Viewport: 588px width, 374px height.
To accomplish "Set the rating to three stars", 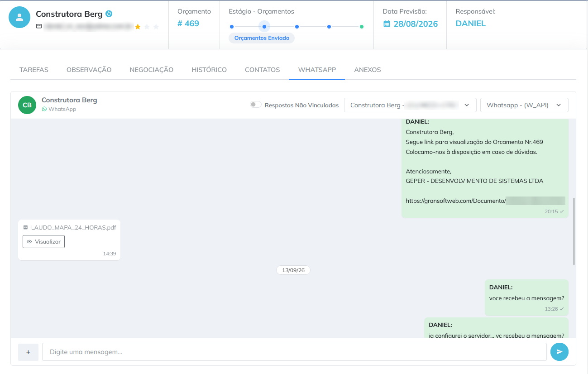I will pyautogui.click(x=156, y=27).
